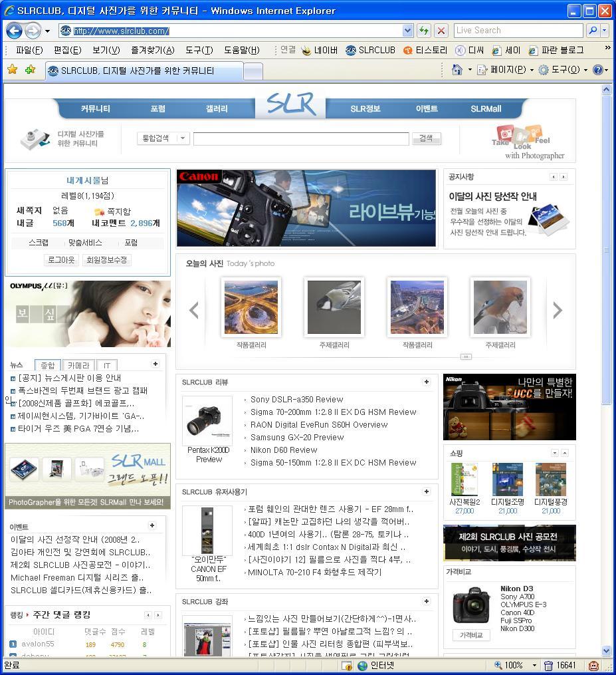
Task: Open 페이지(P) toolbar dropdown
Action: tap(506, 70)
